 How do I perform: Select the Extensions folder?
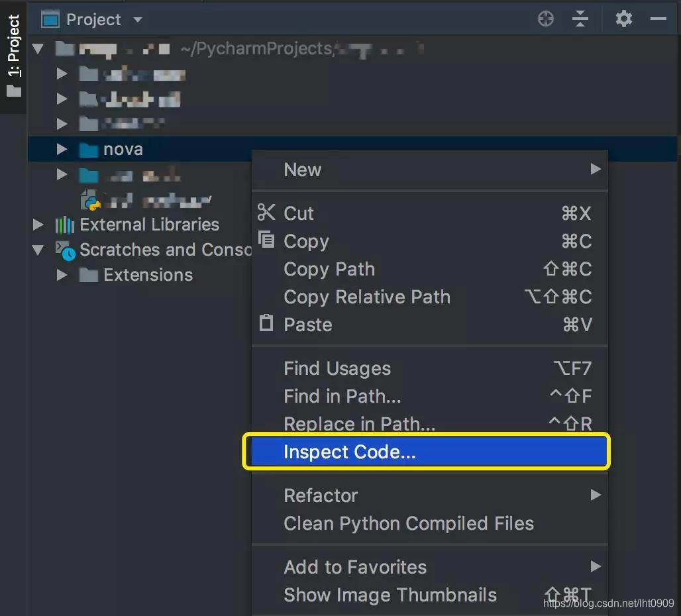(148, 275)
